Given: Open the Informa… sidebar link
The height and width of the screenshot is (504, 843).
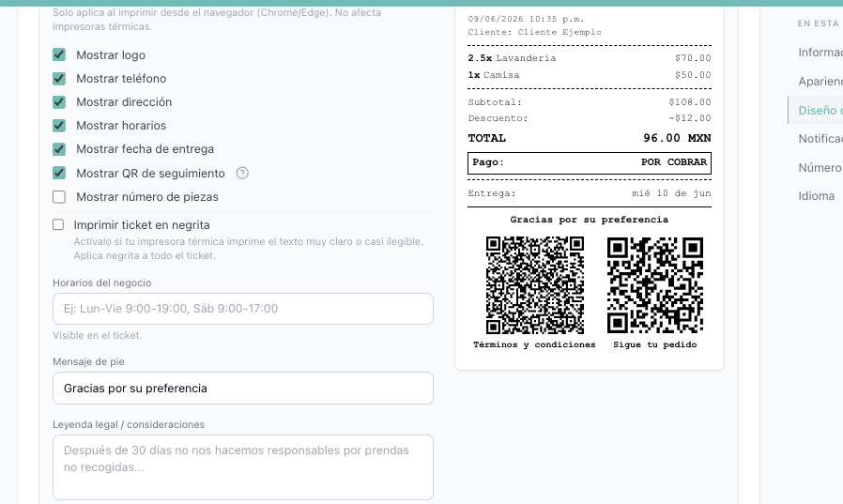Looking at the screenshot, I should point(820,53).
